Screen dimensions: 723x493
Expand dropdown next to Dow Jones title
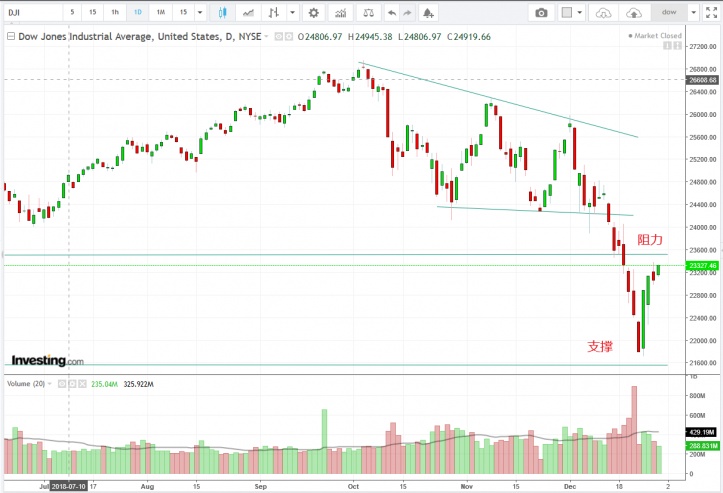pyautogui.click(x=266, y=36)
